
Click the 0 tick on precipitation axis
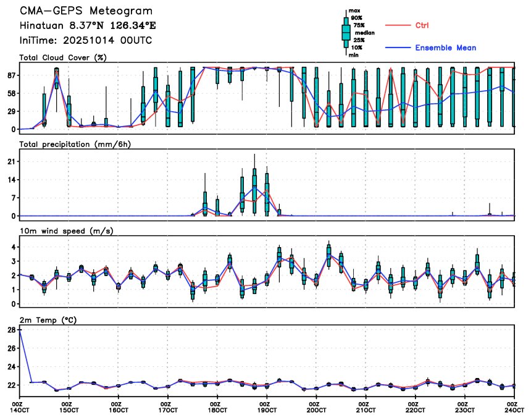14,216
